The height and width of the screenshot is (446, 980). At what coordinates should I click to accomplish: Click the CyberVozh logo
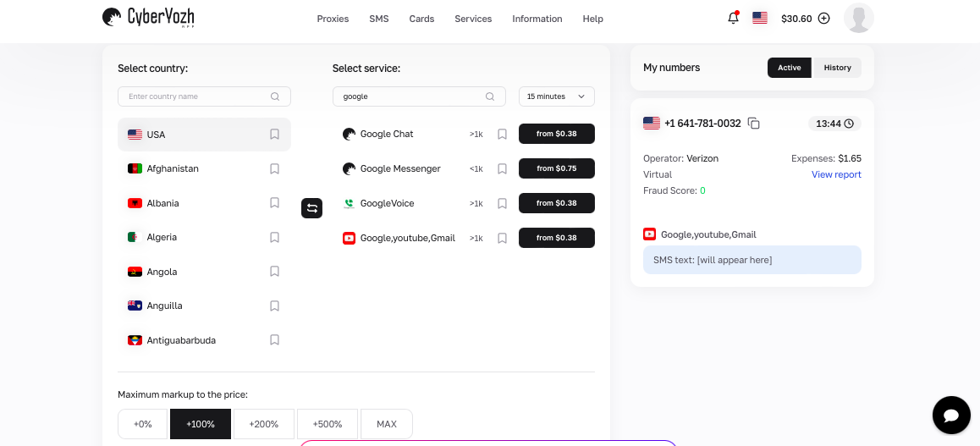148,18
